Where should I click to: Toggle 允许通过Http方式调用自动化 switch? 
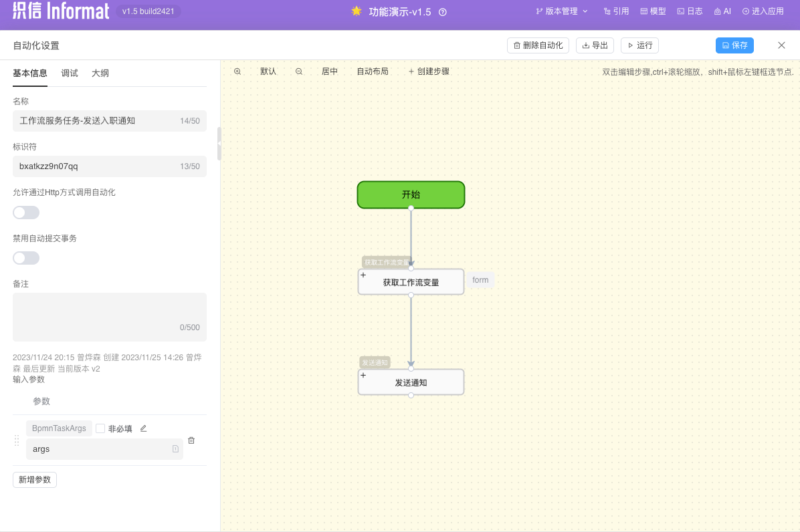26,213
